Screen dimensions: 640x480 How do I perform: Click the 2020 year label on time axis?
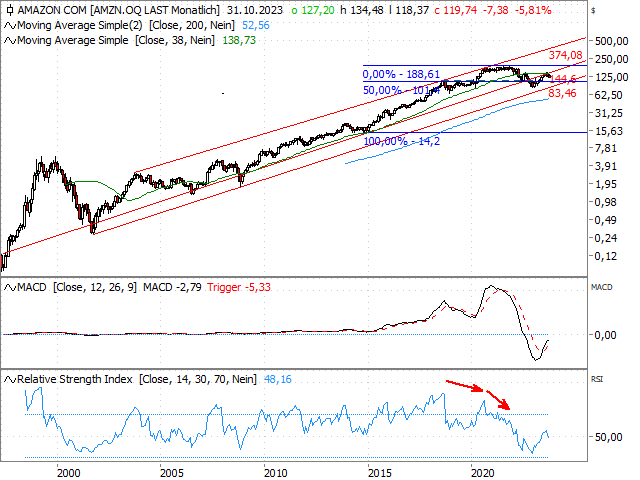(483, 473)
